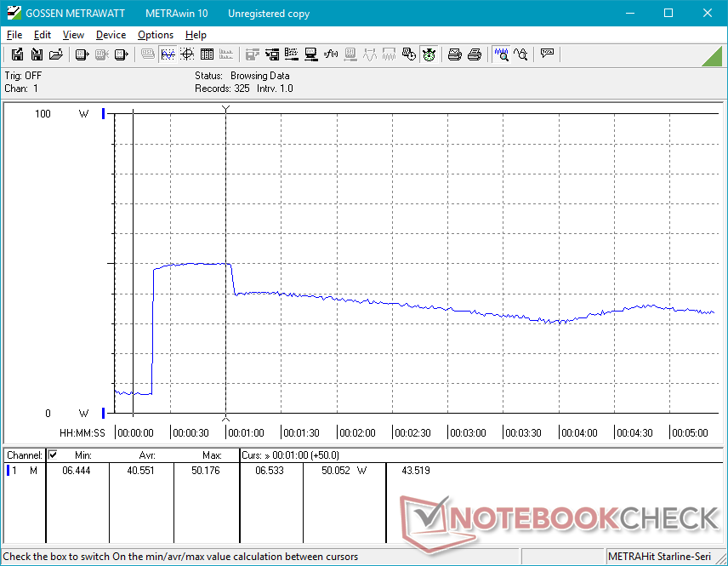Image resolution: width=728 pixels, height=566 pixels.
Task: Click the grayed multi-waveform icon
Action: click(389, 54)
